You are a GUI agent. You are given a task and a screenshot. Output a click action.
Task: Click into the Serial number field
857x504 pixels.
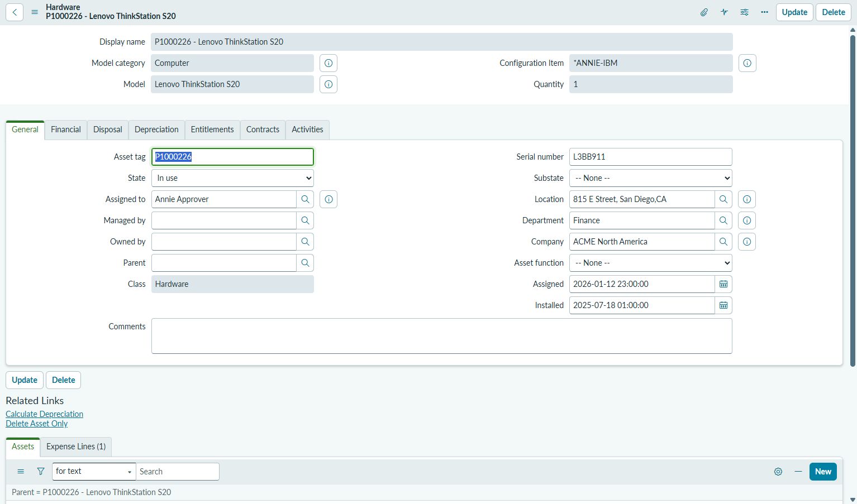pyautogui.click(x=651, y=157)
